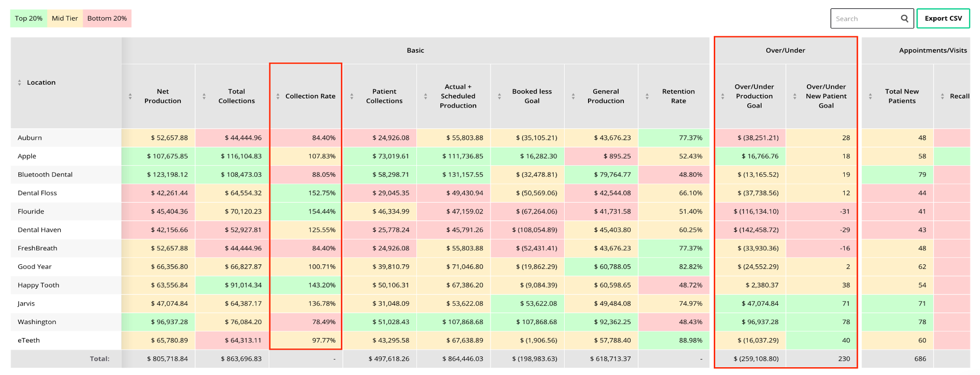Click the search magnifier icon
Screen dimensions: 980x375
(x=905, y=19)
